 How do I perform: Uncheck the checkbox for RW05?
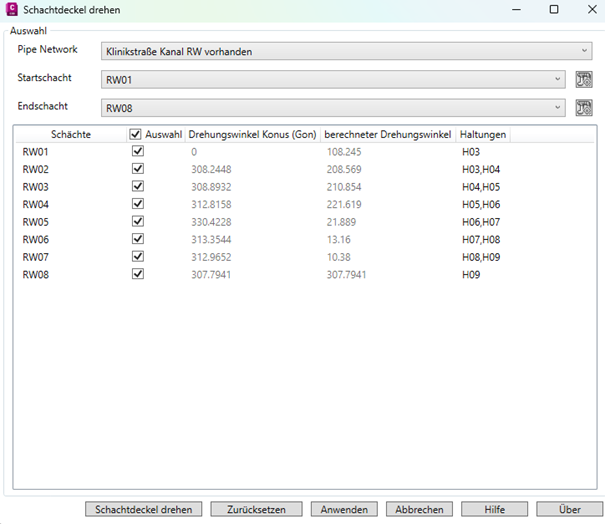(x=138, y=221)
